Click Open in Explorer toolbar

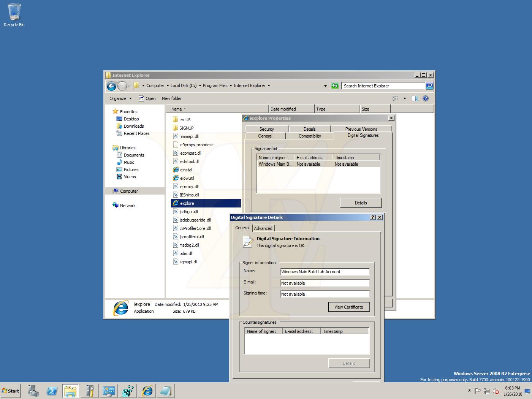point(147,98)
